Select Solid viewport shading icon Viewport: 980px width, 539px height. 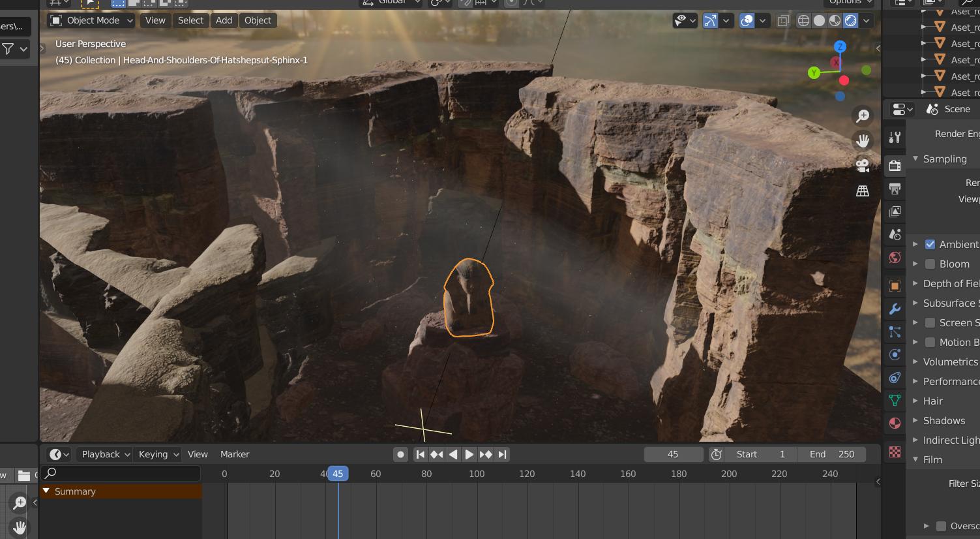point(820,20)
